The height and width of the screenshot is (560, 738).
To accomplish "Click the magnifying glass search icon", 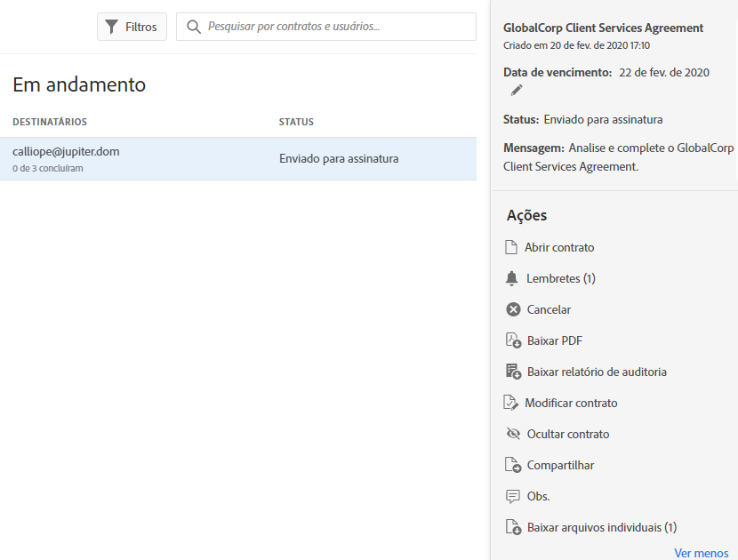I will tap(194, 27).
